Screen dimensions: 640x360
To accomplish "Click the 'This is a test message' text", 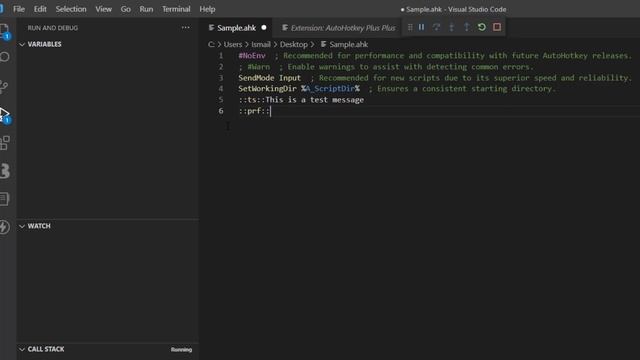I will click(314, 100).
